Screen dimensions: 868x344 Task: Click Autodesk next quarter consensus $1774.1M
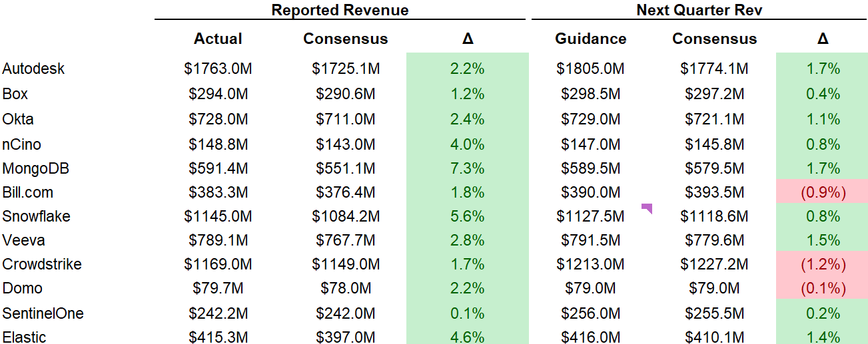(715, 69)
